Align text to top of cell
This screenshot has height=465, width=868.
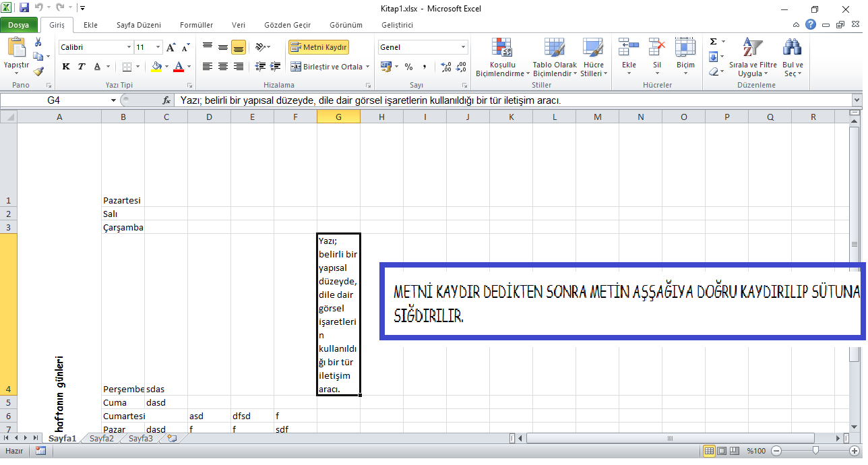click(x=208, y=47)
